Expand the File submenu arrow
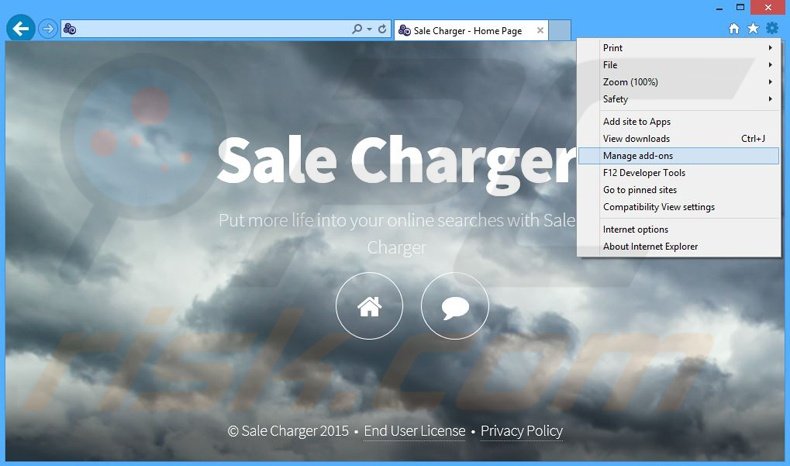The image size is (790, 466). pyautogui.click(x=770, y=65)
